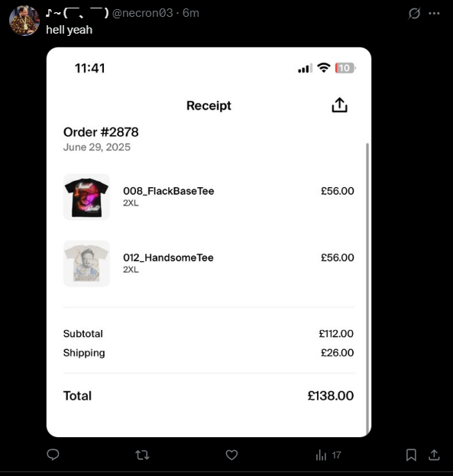Image resolution: width=453 pixels, height=476 pixels.
Task: Open the user's profile avatar
Action: click(24, 21)
